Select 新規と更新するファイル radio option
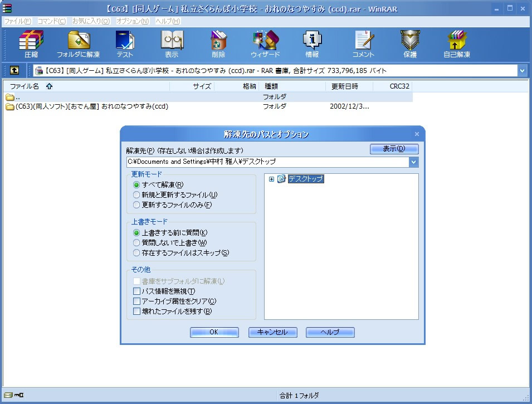This screenshot has height=404, width=532. (136, 195)
